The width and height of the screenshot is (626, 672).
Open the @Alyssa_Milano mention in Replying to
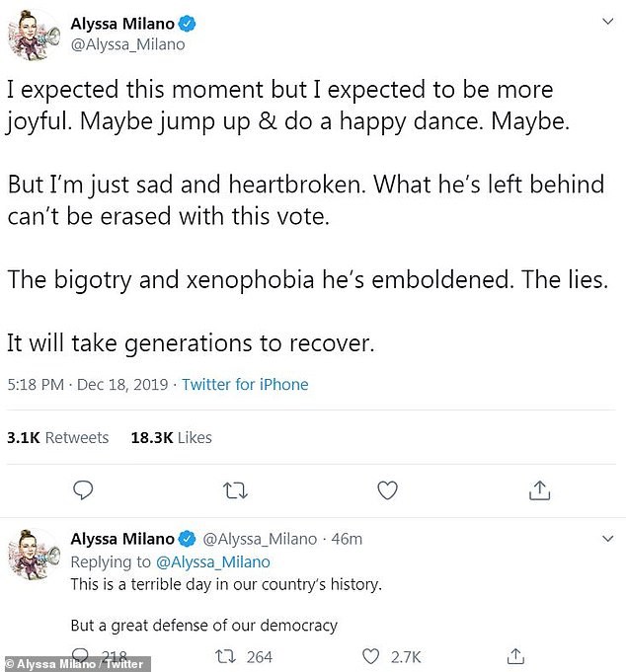[212, 561]
